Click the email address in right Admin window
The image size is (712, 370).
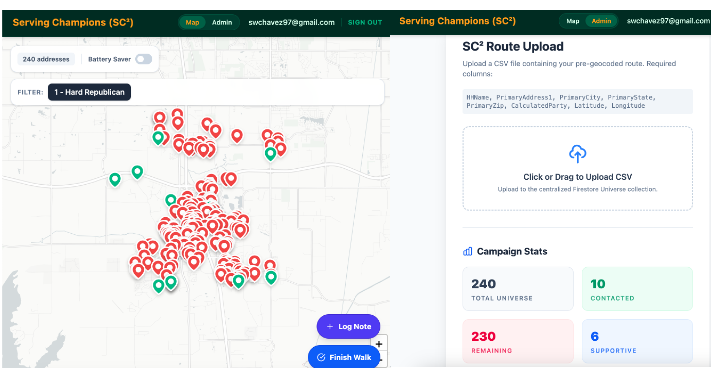coord(668,21)
